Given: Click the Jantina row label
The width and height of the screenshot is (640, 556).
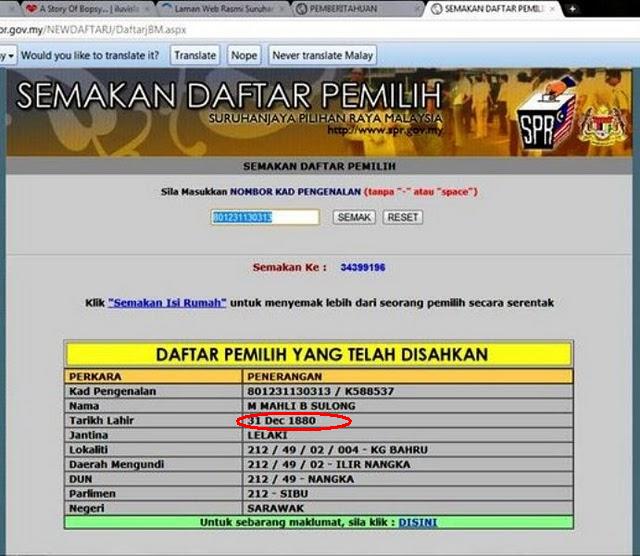Looking at the screenshot, I should [x=88, y=435].
